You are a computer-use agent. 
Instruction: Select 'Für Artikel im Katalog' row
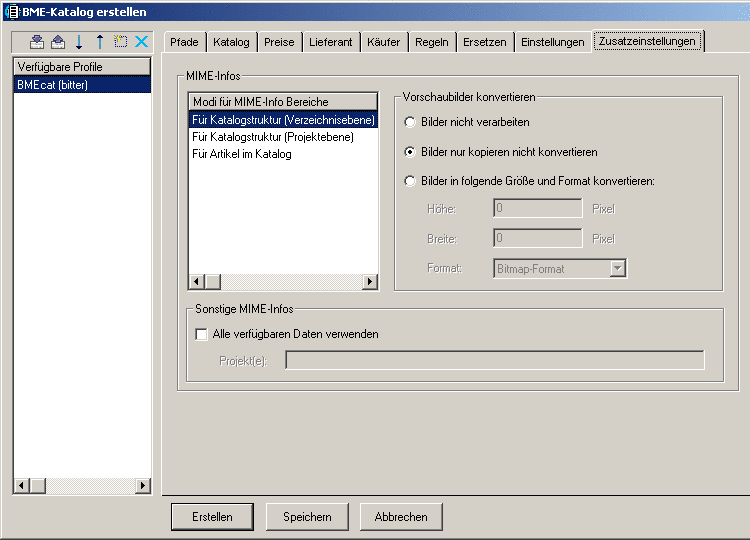(x=283, y=154)
